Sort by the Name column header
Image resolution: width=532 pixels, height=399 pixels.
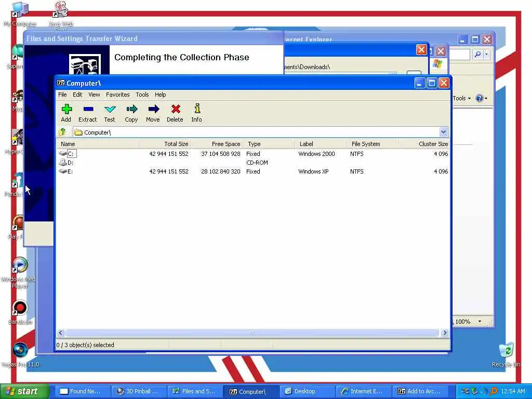[x=98, y=144]
